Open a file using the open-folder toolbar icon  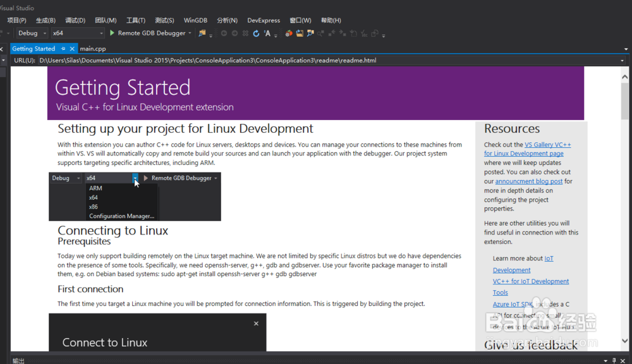pos(299,33)
